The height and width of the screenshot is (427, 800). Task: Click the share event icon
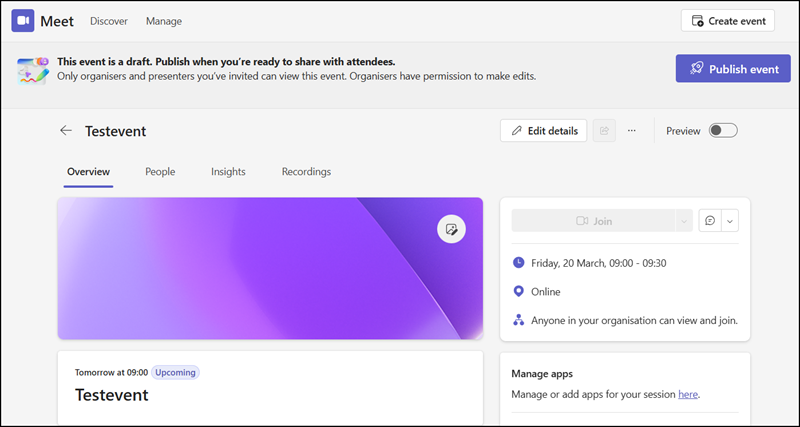[603, 131]
